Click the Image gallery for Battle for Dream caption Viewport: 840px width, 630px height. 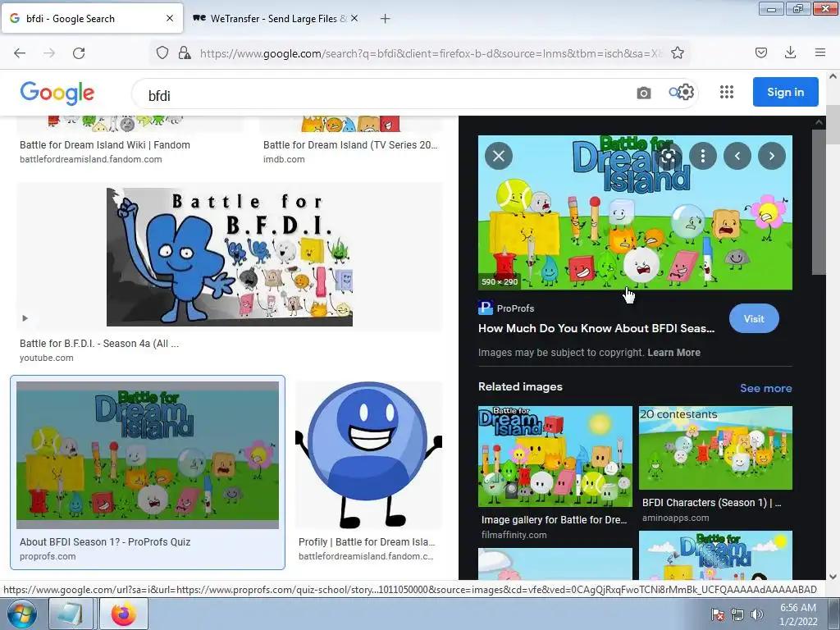[554, 519]
